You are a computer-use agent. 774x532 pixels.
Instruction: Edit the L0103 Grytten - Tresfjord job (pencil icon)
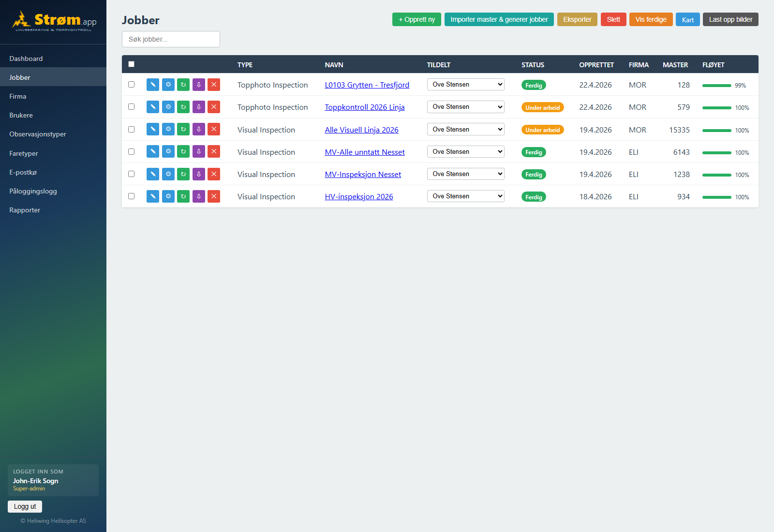(x=153, y=85)
